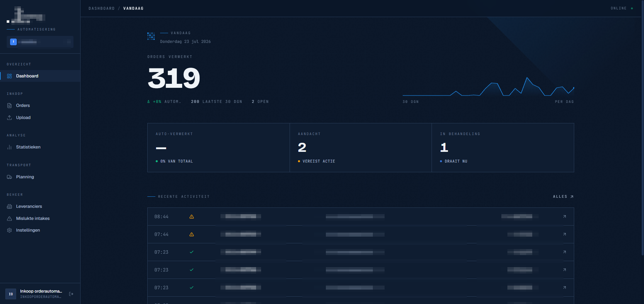This screenshot has height=304, width=644.
Task: Open the Upload page
Action: (x=40, y=118)
